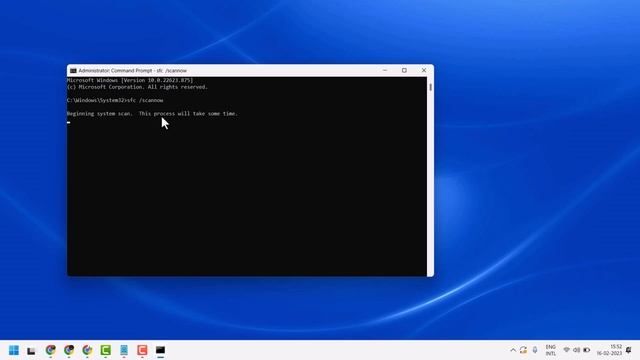Show hidden system tray icons

coord(513,350)
